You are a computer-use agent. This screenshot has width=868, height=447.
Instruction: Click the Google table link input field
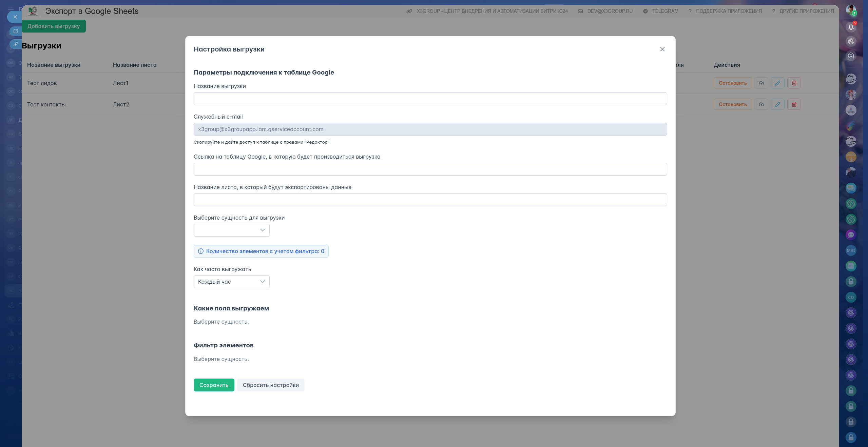(x=430, y=169)
